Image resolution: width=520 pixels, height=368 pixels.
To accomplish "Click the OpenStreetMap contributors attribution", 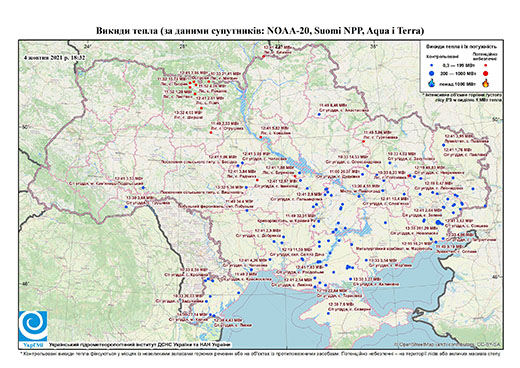I will [447, 344].
